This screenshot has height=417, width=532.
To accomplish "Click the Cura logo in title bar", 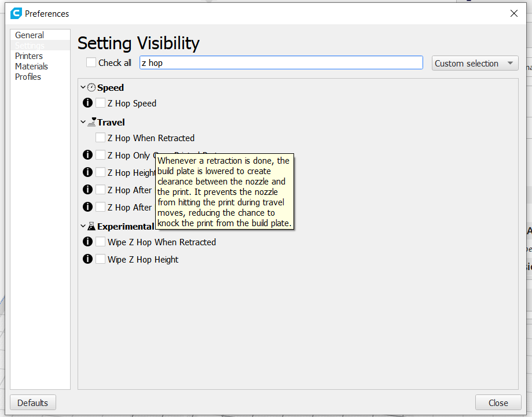I will point(16,13).
